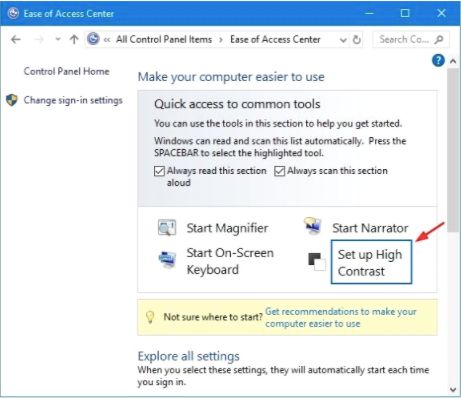Open Change sign-in settings

tap(73, 100)
